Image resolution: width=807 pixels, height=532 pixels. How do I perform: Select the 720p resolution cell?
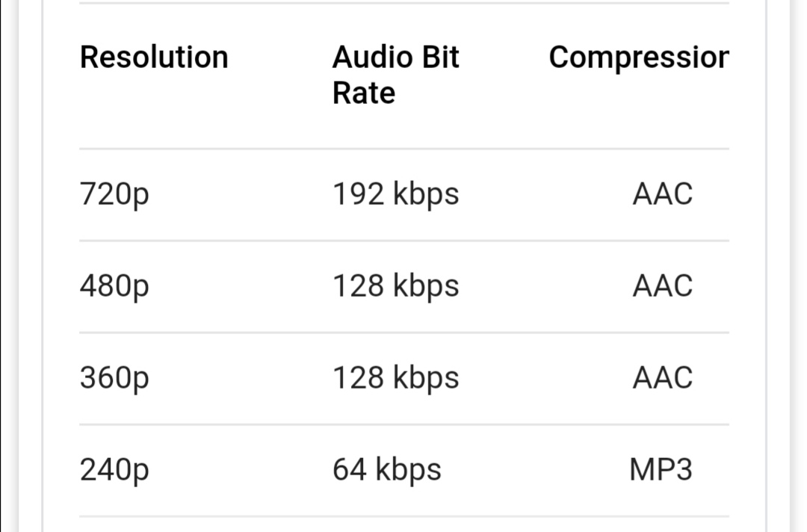114,195
